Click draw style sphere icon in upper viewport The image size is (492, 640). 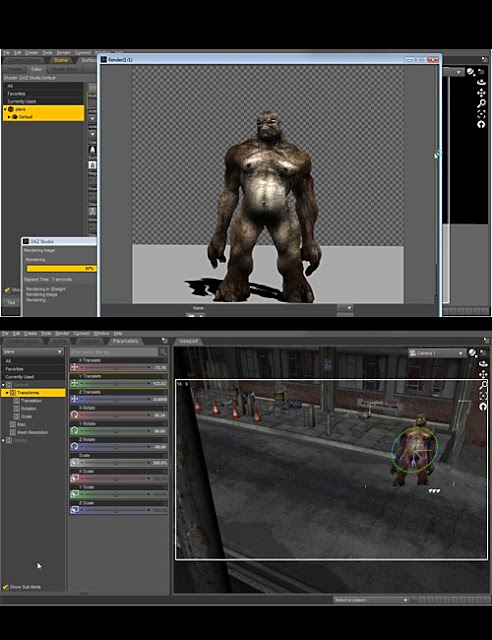click(471, 72)
